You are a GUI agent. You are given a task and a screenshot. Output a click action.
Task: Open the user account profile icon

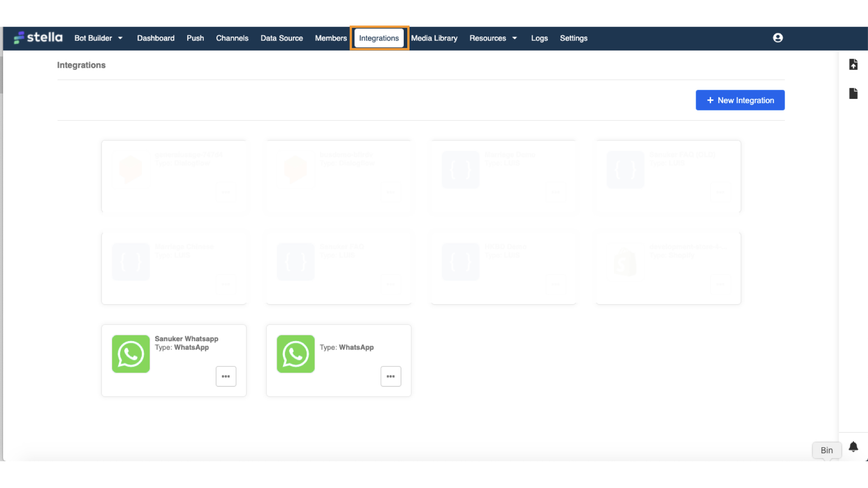[x=778, y=38]
